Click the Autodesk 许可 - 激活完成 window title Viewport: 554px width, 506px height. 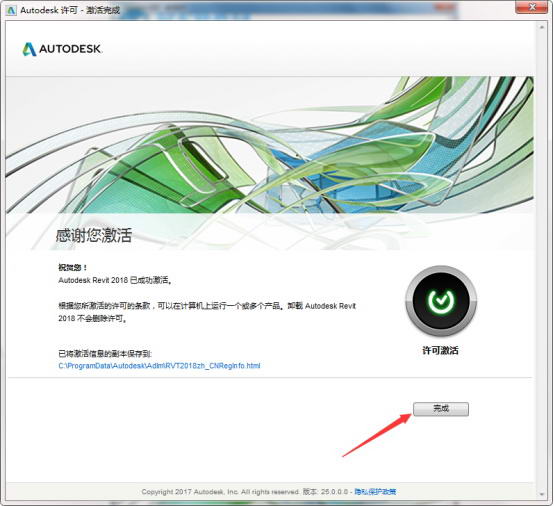(x=70, y=10)
